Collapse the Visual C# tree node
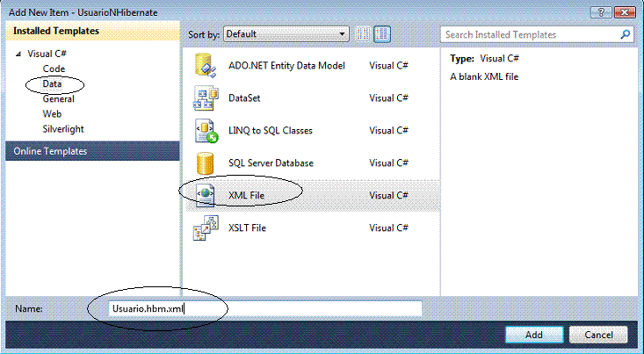The width and height of the screenshot is (644, 354). (19, 54)
